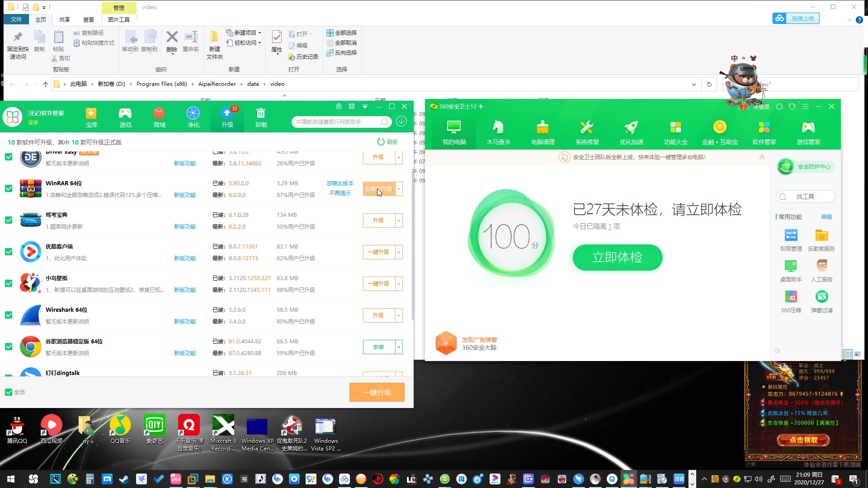Expand the WinRAR 64位 upgrade dropdown
Screen dimensions: 868x488
click(x=400, y=188)
